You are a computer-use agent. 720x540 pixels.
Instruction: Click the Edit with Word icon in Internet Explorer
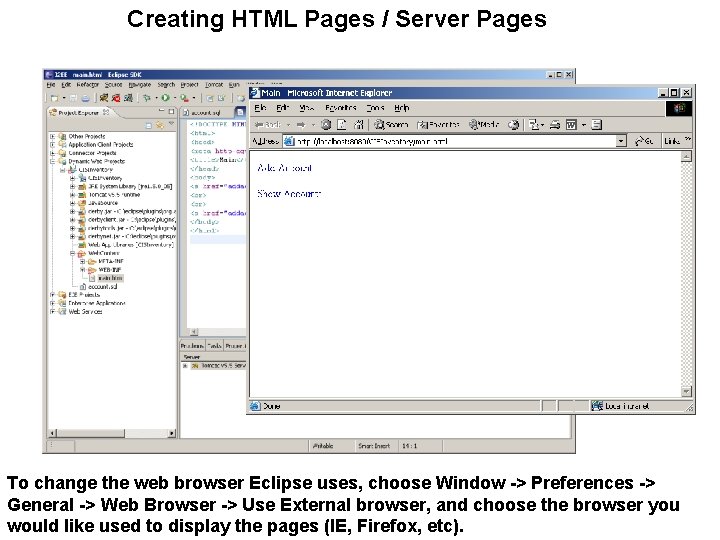click(x=571, y=124)
